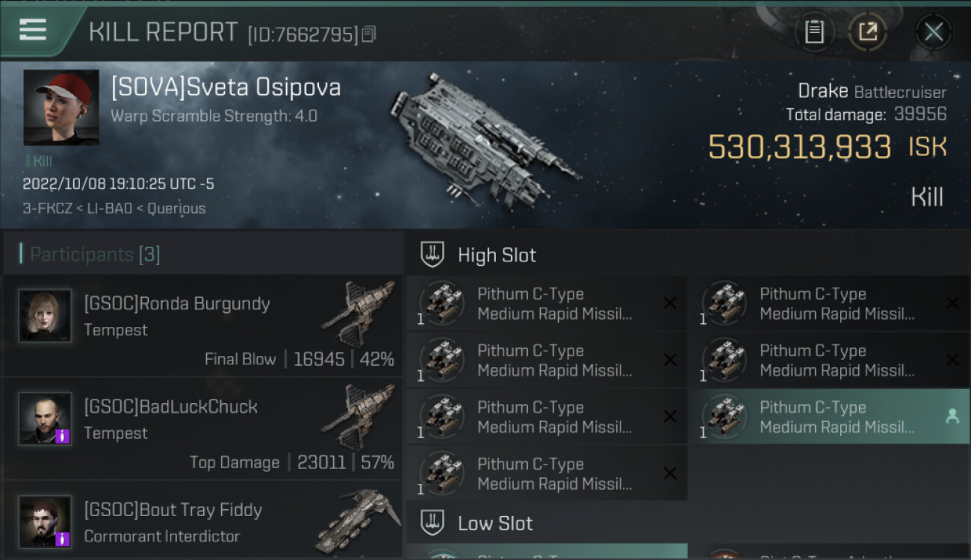Click the clipboard report icon
Screen dimensions: 971x560
814,32
